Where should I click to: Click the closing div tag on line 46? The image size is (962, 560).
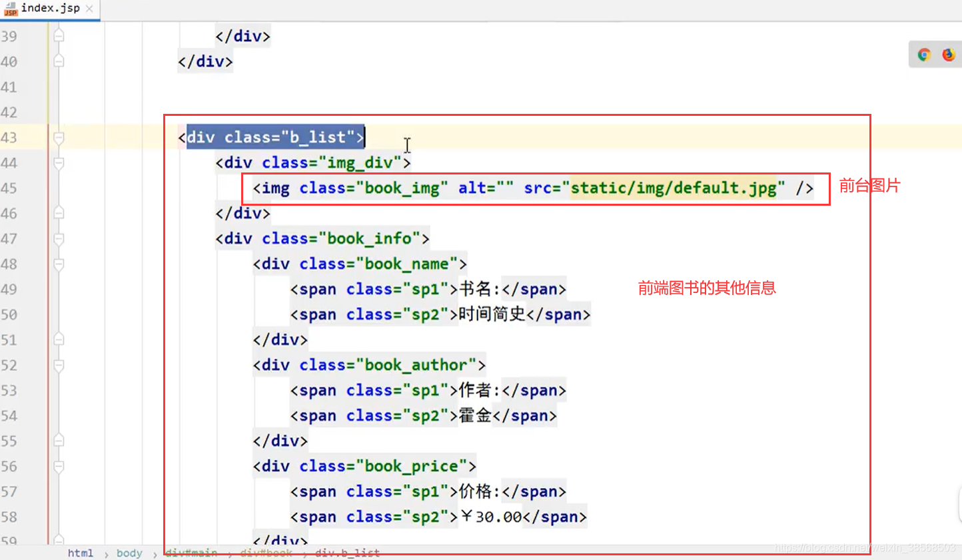(x=242, y=213)
